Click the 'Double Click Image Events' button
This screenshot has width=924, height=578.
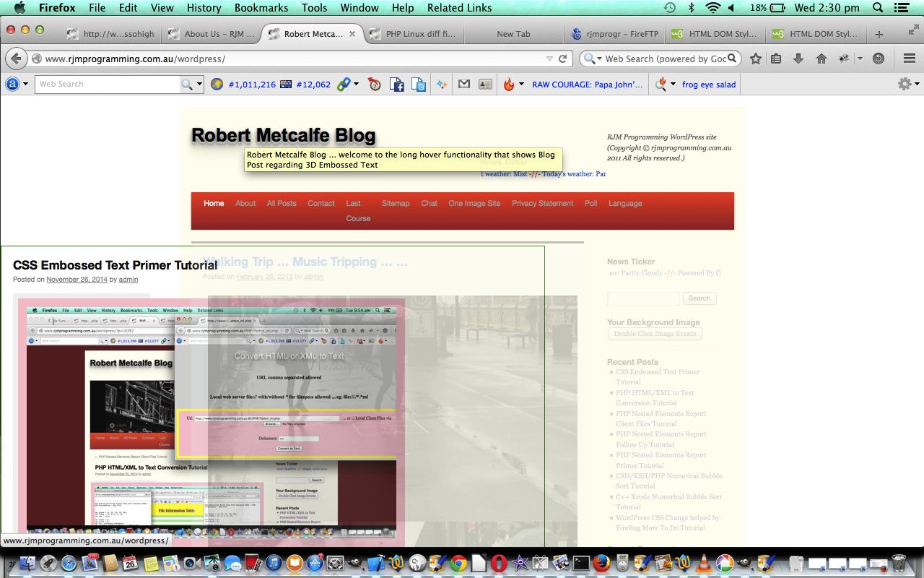655,334
